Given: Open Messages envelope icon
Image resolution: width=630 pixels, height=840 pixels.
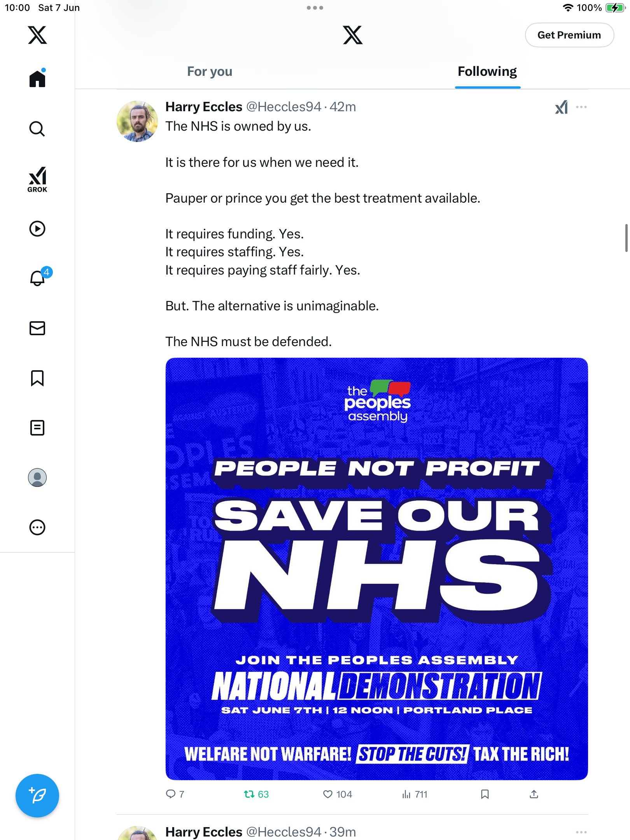Looking at the screenshot, I should 37,328.
